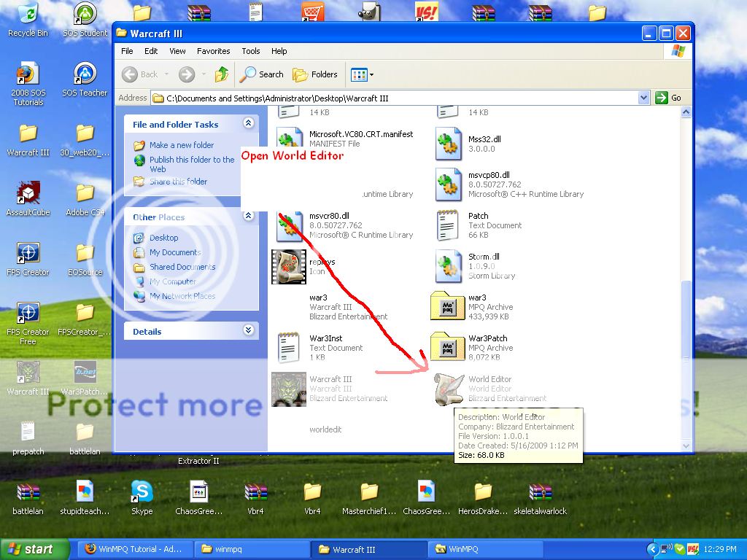
Task: Click the vertical scrollbar up arrow
Action: (686, 112)
